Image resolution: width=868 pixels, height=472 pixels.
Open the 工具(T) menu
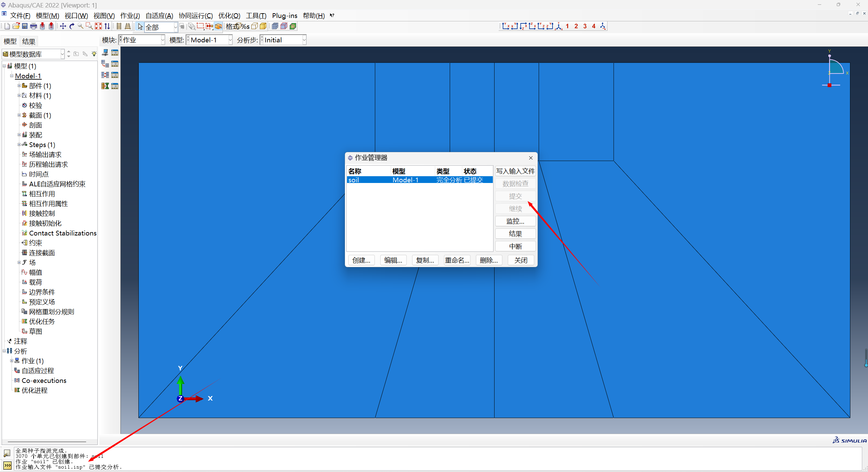coord(256,16)
